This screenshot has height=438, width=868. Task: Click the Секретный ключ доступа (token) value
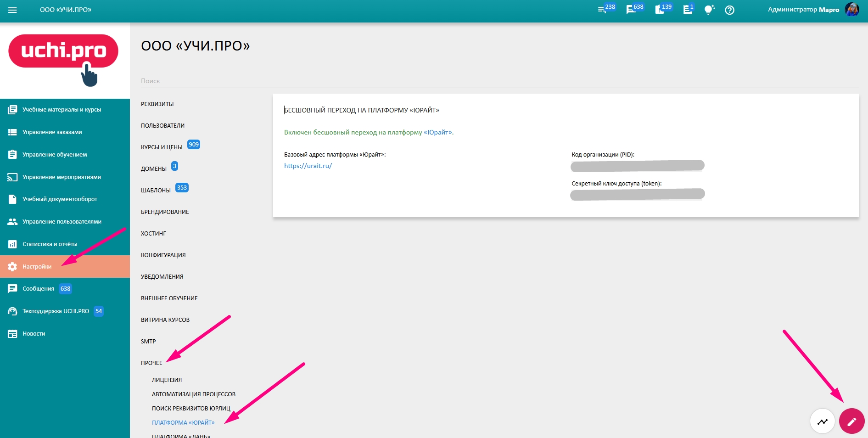tap(638, 195)
